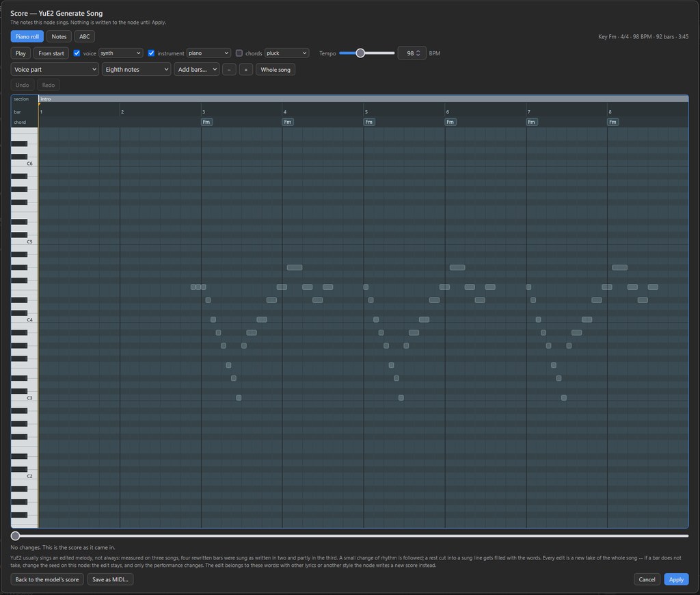Click the Play button
Image resolution: width=700 pixels, height=595 pixels.
point(21,53)
